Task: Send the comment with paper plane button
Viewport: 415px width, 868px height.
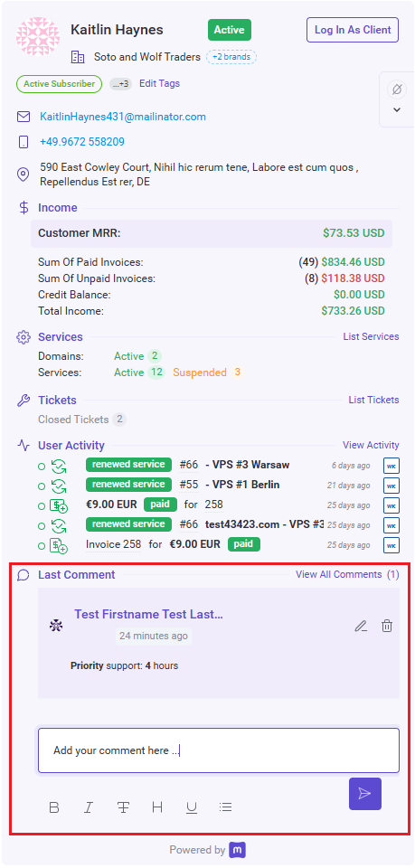Action: [365, 794]
